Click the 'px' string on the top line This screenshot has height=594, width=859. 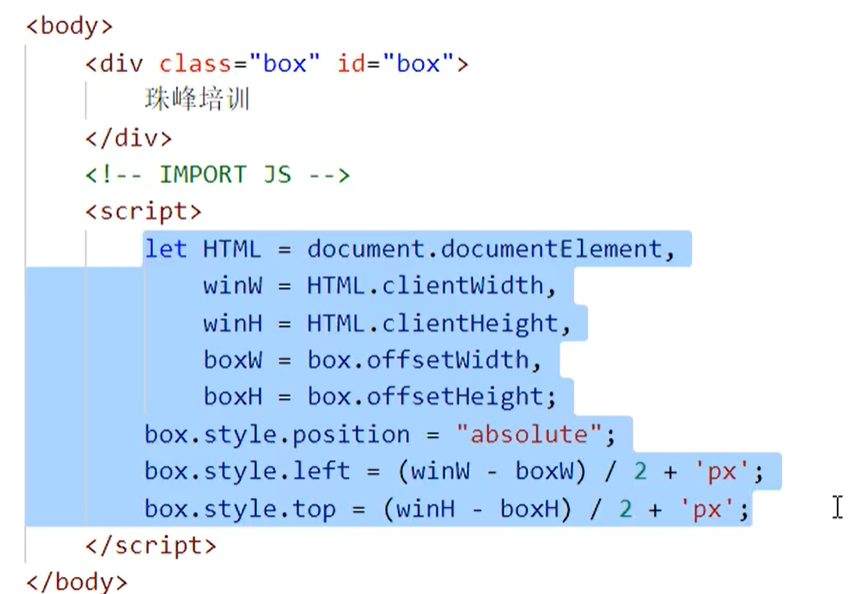707,509
